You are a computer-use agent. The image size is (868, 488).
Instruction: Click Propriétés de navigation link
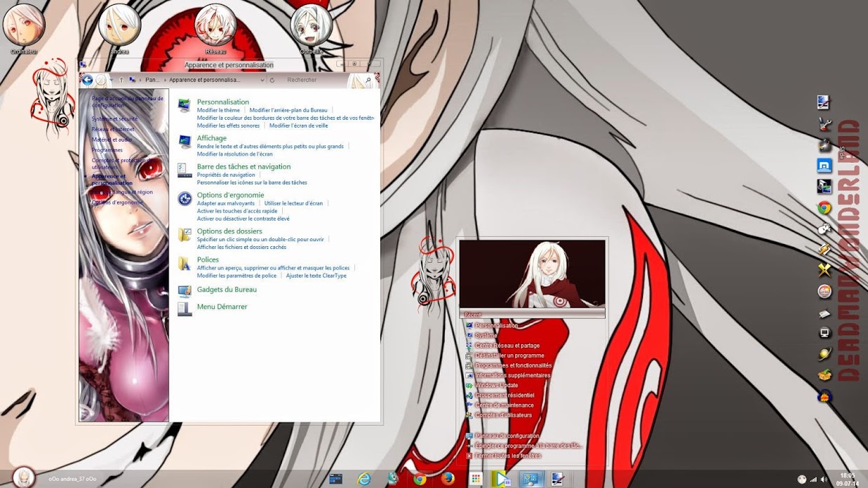[x=226, y=175]
